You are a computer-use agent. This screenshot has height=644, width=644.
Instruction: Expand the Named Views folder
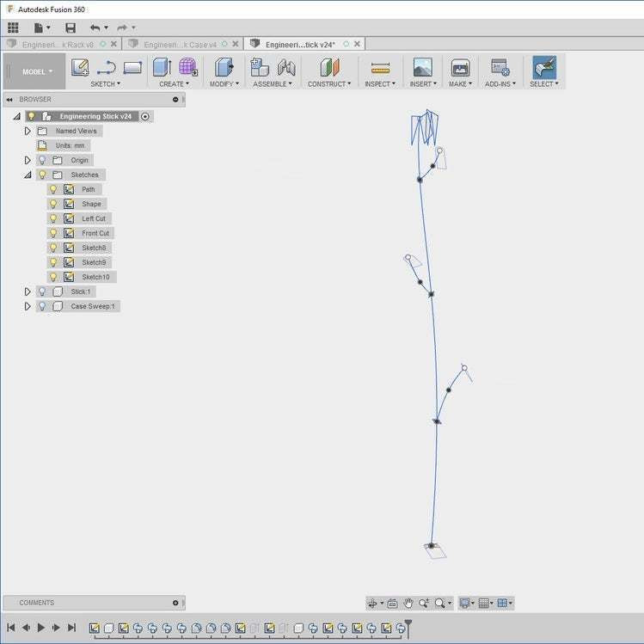[28, 131]
